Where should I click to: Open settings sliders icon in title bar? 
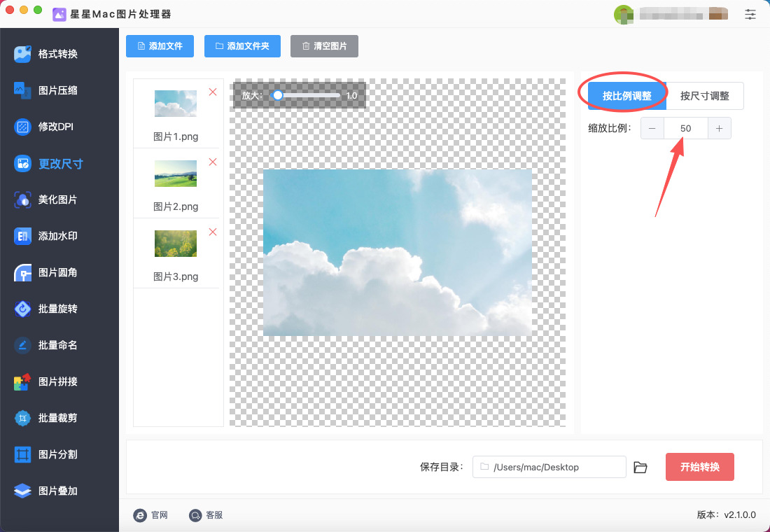tap(750, 14)
